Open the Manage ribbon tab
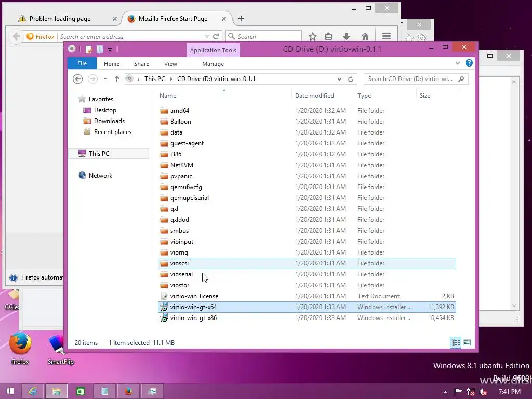532x399 pixels. tap(213, 64)
